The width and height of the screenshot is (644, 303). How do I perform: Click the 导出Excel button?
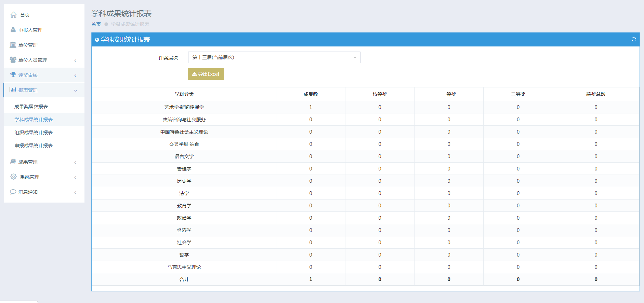(x=206, y=74)
